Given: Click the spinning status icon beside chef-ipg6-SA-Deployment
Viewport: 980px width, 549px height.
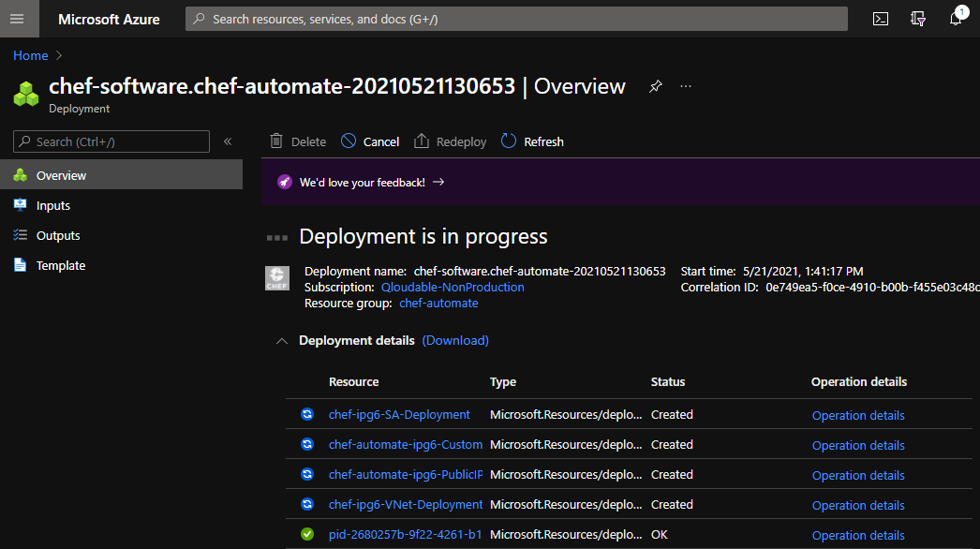Looking at the screenshot, I should [x=307, y=414].
